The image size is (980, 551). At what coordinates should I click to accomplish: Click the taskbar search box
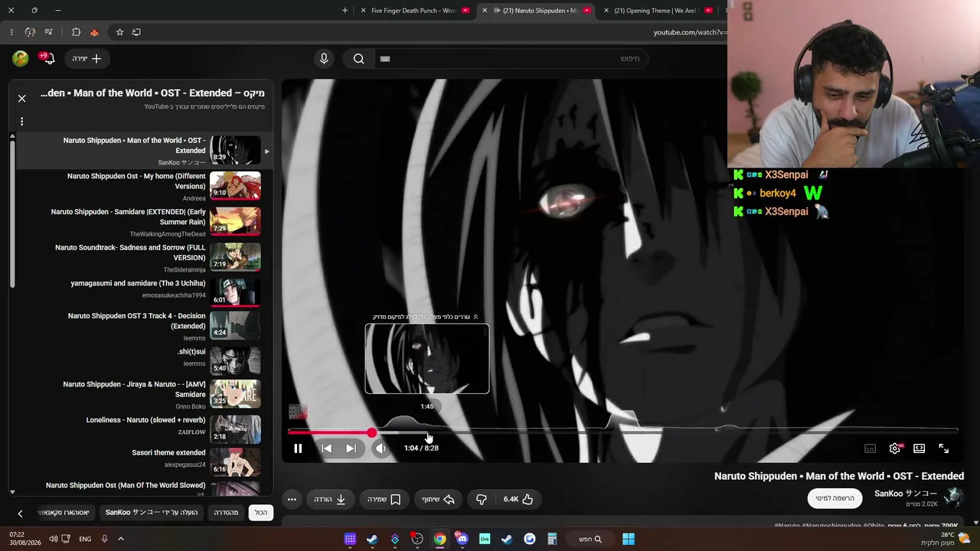coord(591,540)
